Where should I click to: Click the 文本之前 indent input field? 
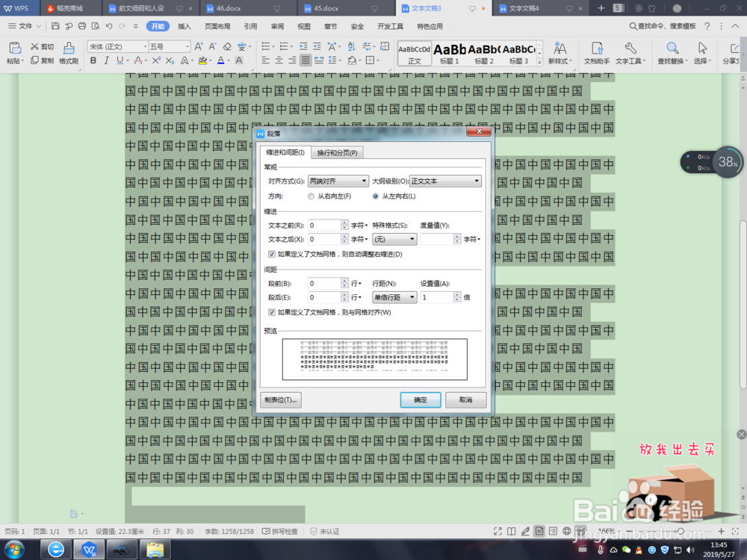325,225
